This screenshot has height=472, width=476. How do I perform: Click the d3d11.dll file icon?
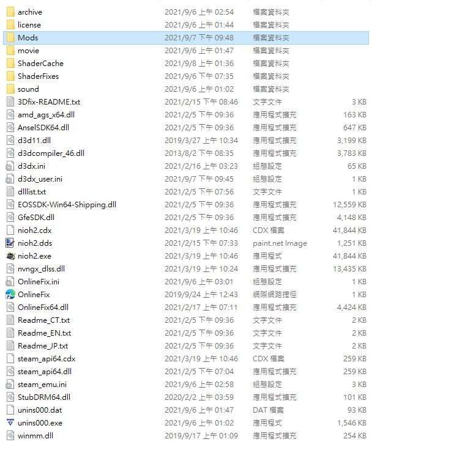click(10, 140)
